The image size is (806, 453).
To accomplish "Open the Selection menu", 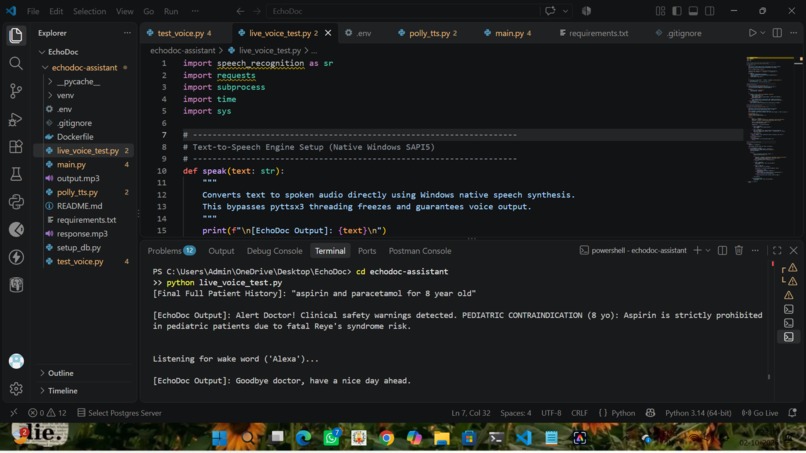I will [89, 11].
